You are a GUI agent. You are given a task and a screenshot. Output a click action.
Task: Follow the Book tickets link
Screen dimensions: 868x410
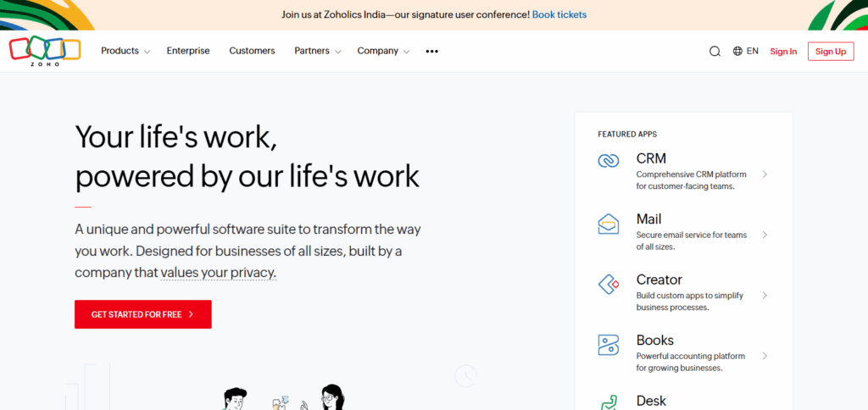[559, 15]
